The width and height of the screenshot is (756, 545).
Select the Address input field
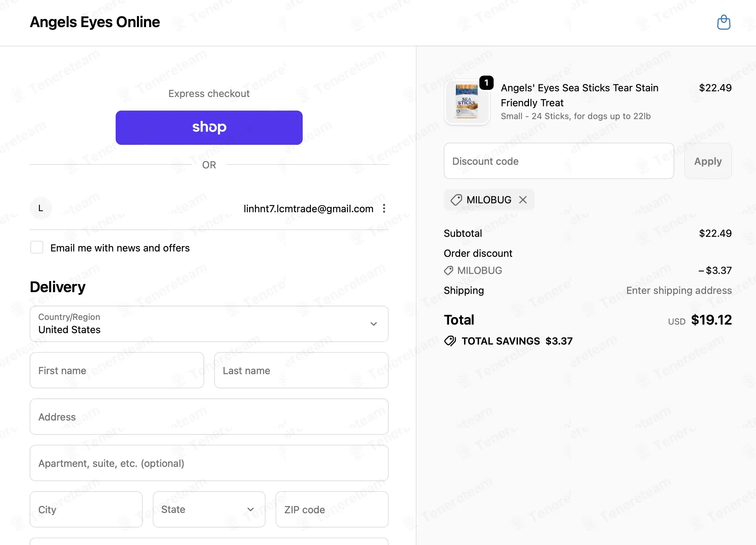coord(209,417)
